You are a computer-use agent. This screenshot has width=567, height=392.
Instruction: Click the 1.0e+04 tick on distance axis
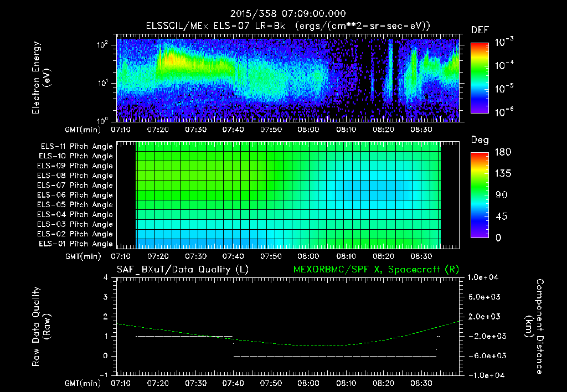[x=483, y=277]
